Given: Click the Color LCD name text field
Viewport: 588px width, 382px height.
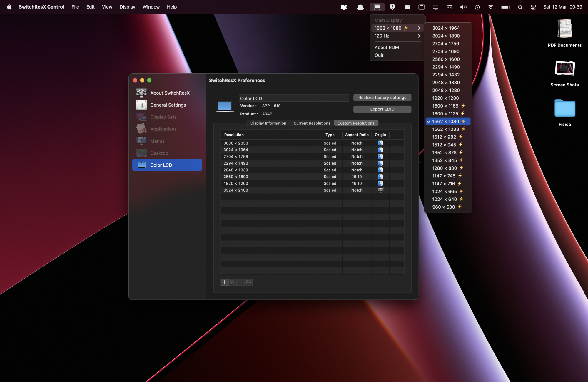Looking at the screenshot, I should 294,98.
